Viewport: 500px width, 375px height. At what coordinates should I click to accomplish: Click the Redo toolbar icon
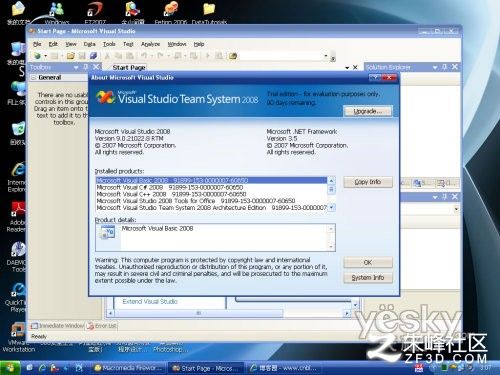(x=160, y=56)
